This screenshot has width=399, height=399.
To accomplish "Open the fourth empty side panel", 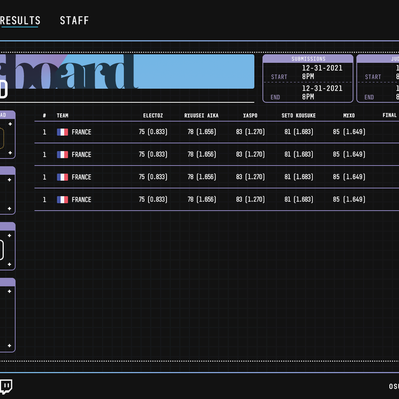I will pyautogui.click(x=7, y=315).
